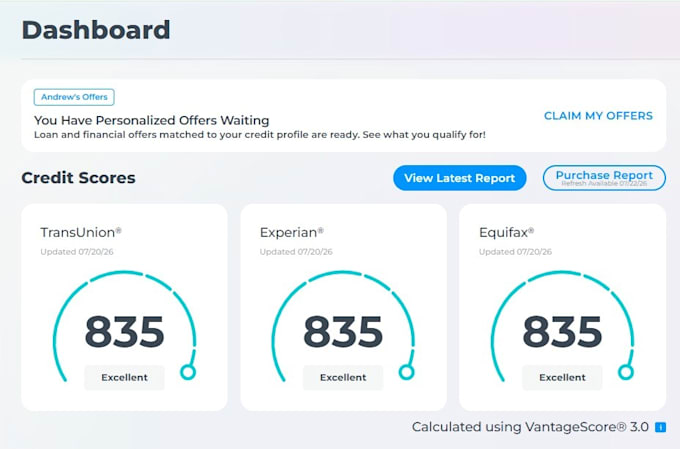Viewport: 680px width, 449px height.
Task: Click the TransUnion 835 score
Action: tap(124, 332)
